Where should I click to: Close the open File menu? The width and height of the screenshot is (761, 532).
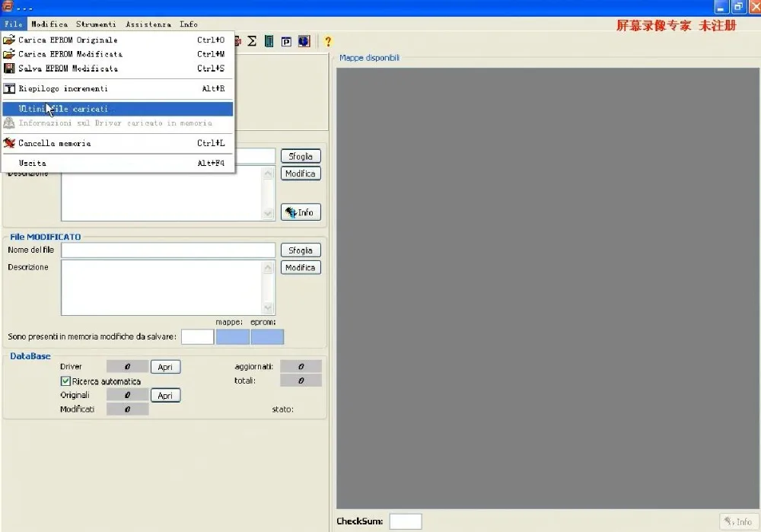13,24
